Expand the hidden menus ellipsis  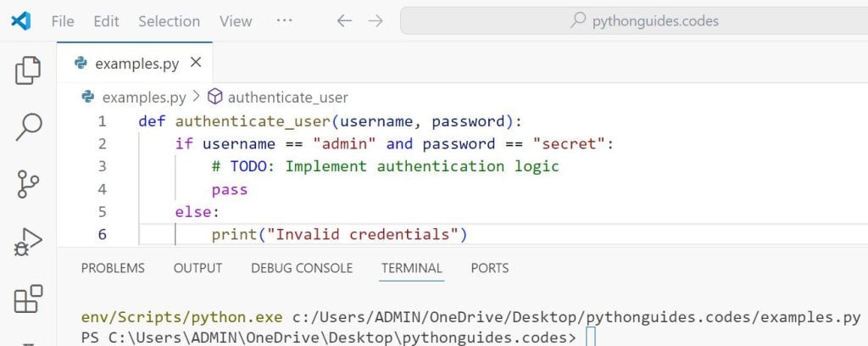(285, 20)
